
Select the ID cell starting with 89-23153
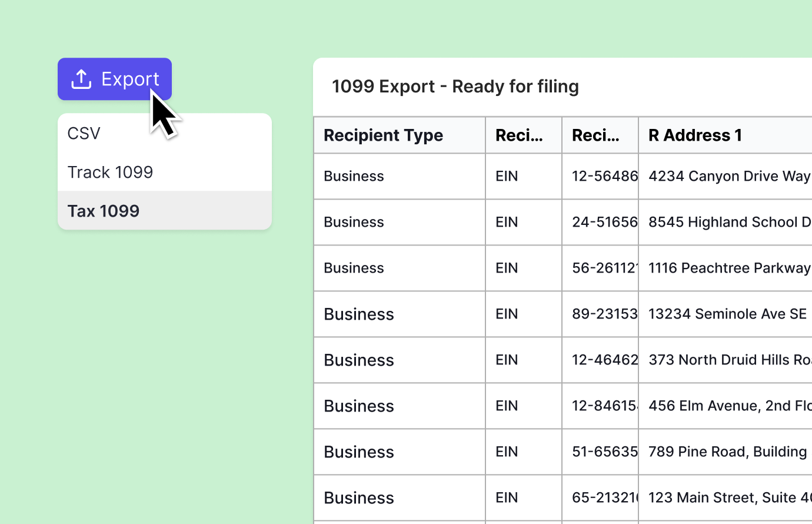(604, 314)
